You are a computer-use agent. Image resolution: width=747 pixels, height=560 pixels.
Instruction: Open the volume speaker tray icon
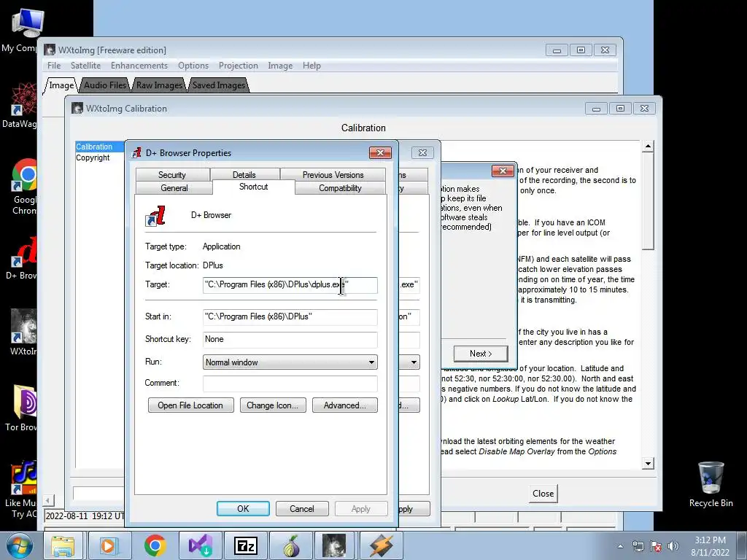[x=673, y=546]
